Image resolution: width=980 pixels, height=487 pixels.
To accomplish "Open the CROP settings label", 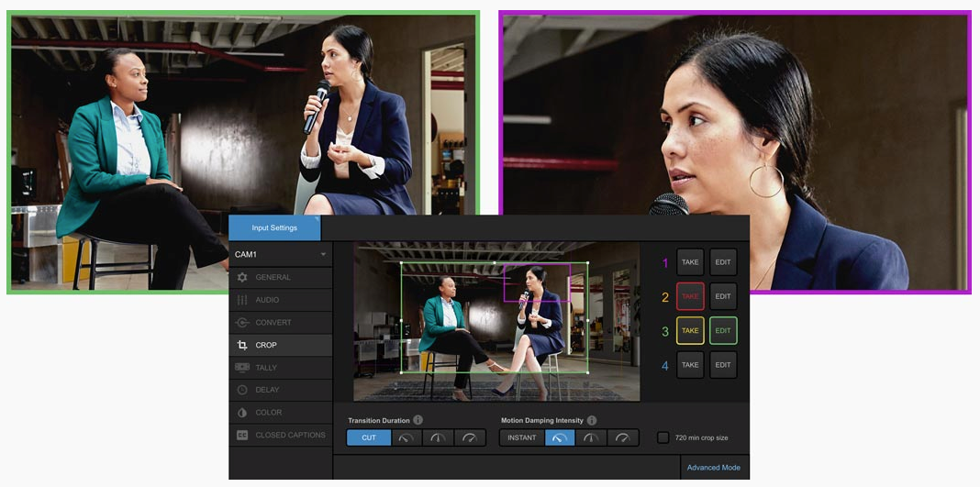I will pyautogui.click(x=266, y=345).
